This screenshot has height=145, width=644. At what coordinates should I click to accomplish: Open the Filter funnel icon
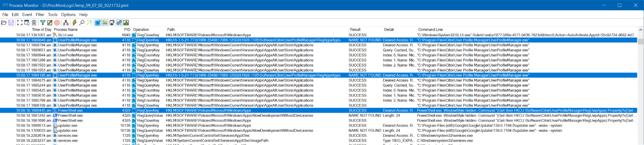[x=43, y=23]
